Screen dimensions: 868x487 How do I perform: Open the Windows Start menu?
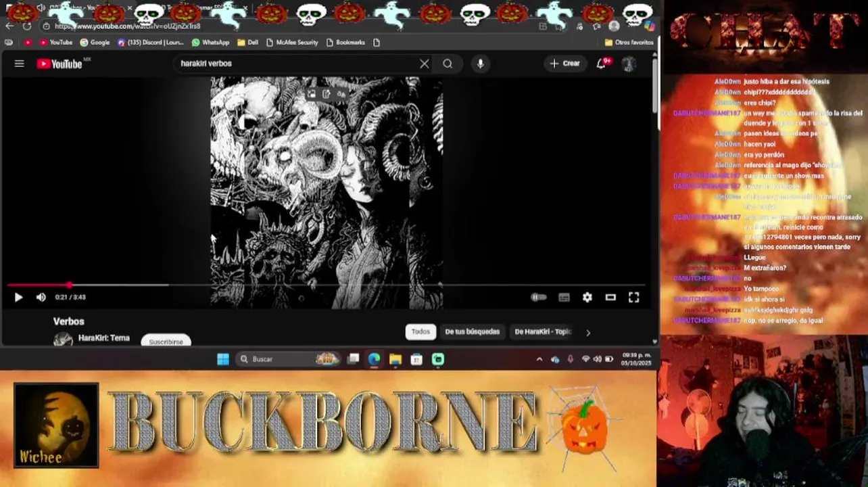point(223,359)
